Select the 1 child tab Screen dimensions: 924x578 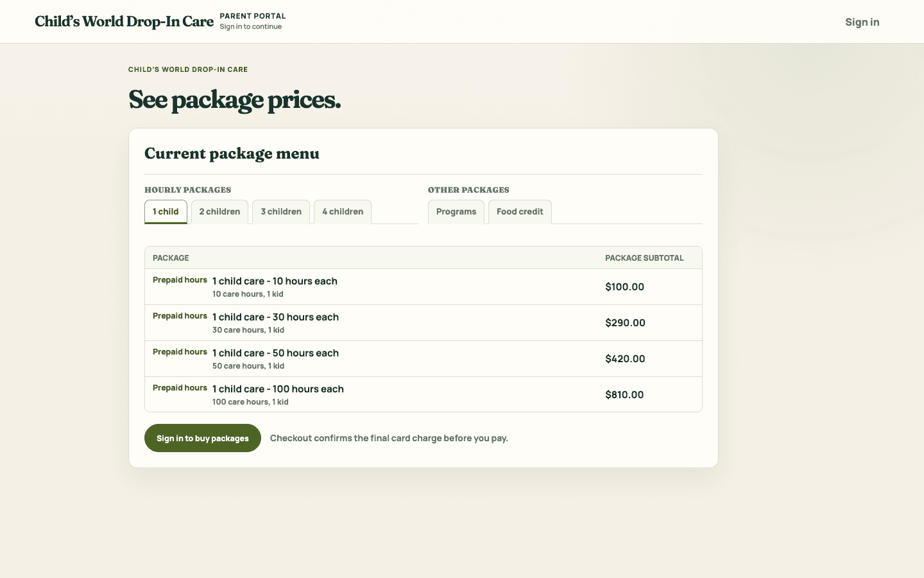166,212
